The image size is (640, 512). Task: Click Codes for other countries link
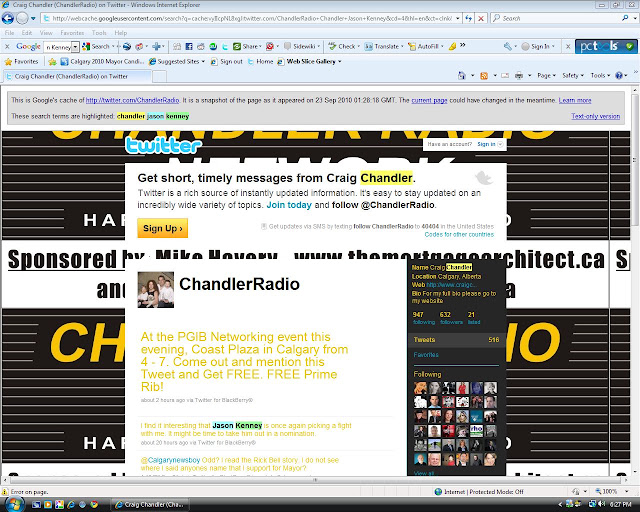coord(459,234)
